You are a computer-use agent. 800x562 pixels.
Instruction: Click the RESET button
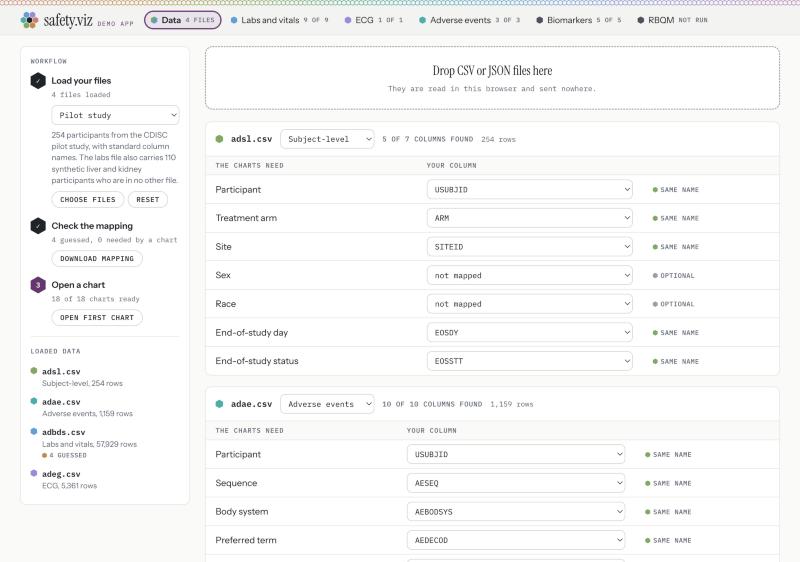tap(147, 199)
